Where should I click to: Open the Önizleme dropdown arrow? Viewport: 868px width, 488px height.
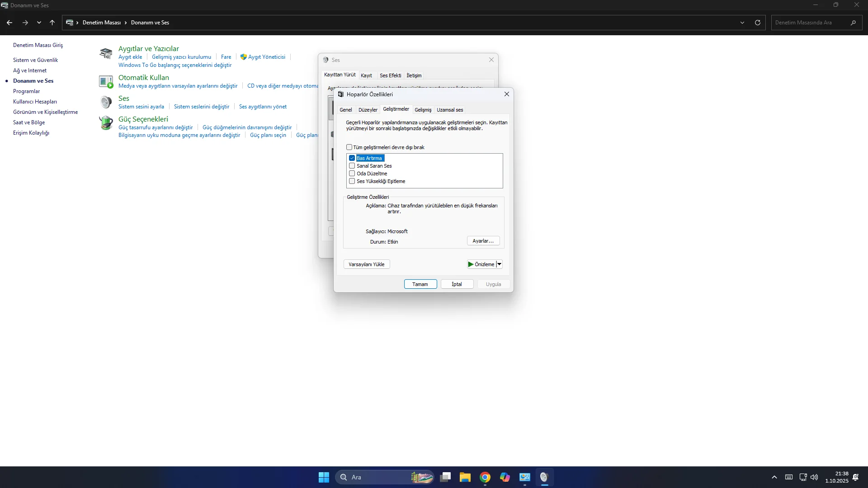point(500,264)
